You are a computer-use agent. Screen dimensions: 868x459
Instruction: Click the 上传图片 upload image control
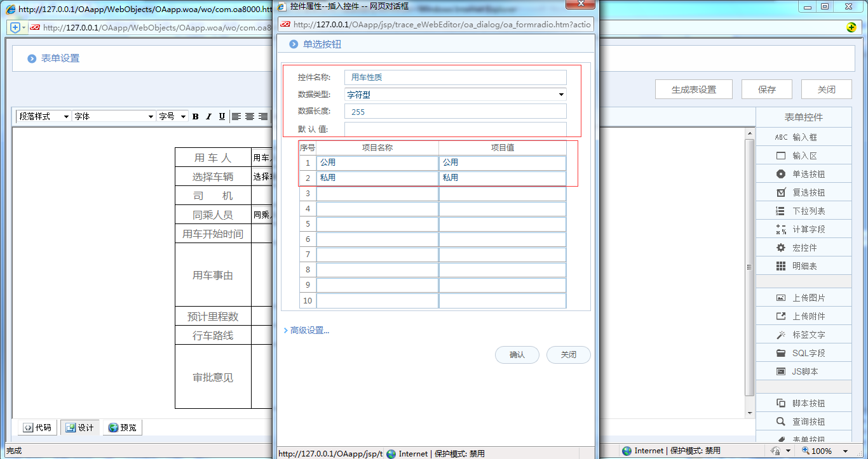point(781,298)
